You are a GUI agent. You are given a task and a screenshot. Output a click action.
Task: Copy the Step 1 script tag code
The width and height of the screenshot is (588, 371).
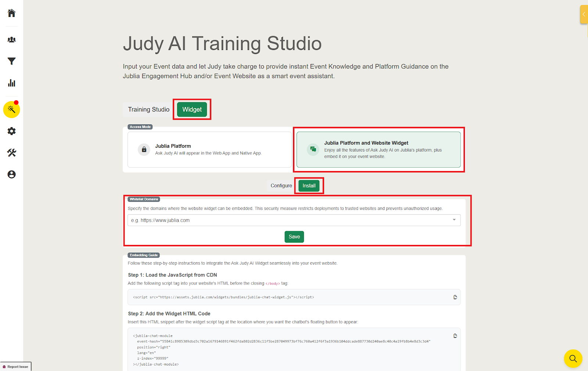point(455,297)
